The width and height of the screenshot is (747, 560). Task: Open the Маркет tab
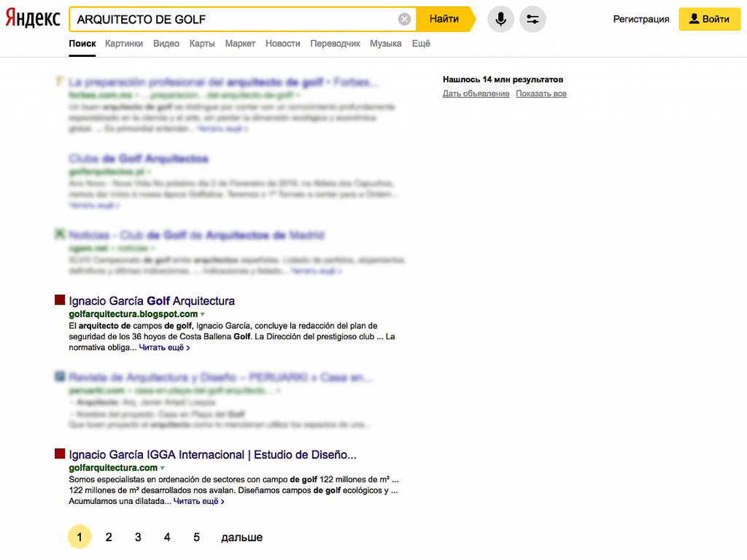click(240, 44)
